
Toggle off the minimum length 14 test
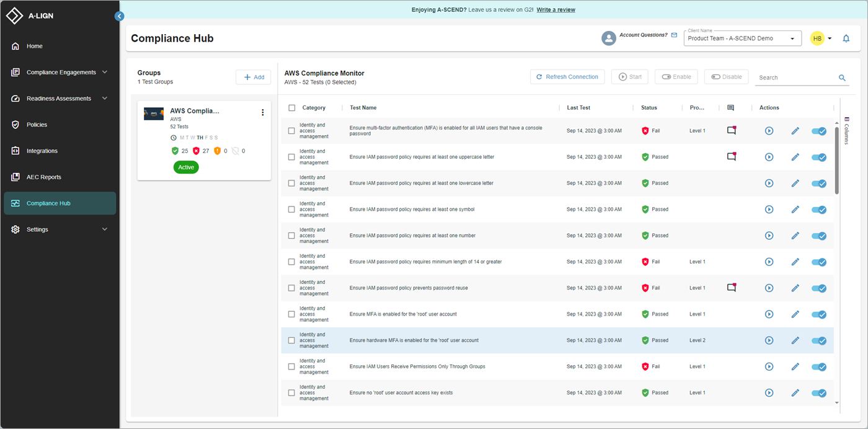819,262
